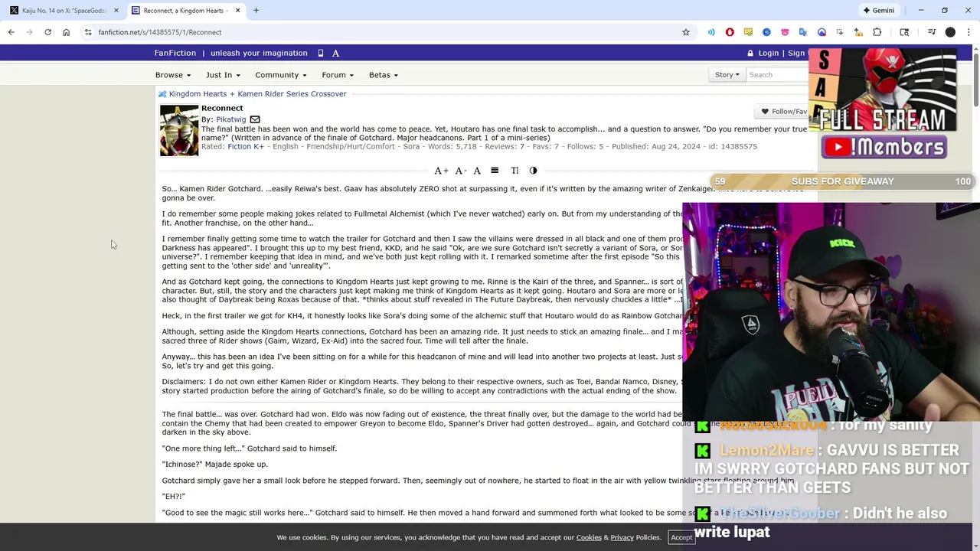Click the crossover icon beside Kingdom Hearts

click(x=162, y=94)
